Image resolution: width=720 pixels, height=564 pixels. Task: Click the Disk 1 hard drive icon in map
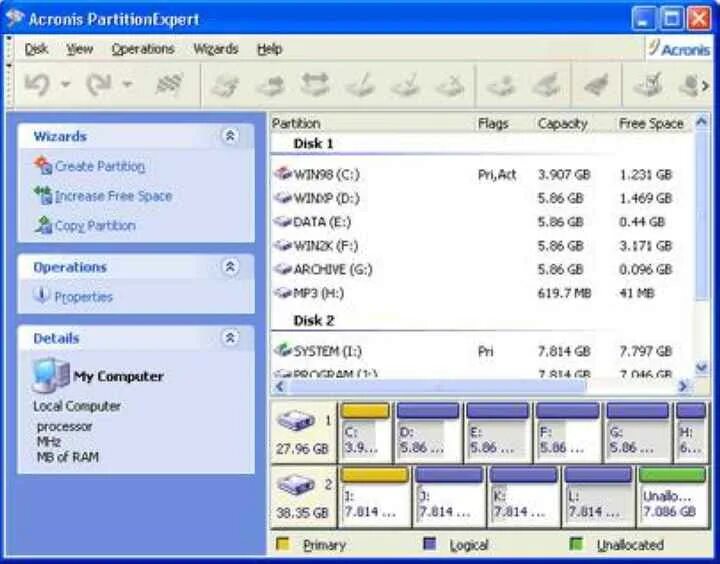coord(297,420)
